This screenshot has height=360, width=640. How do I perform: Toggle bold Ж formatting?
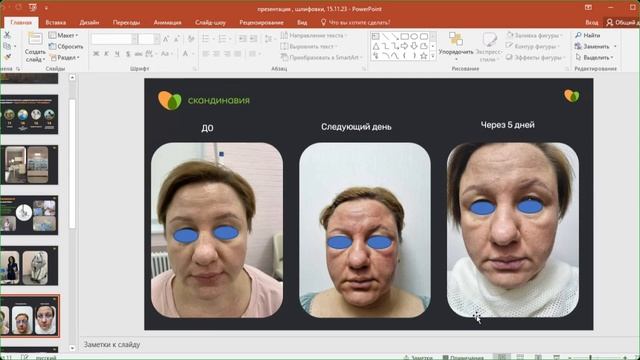96,53
